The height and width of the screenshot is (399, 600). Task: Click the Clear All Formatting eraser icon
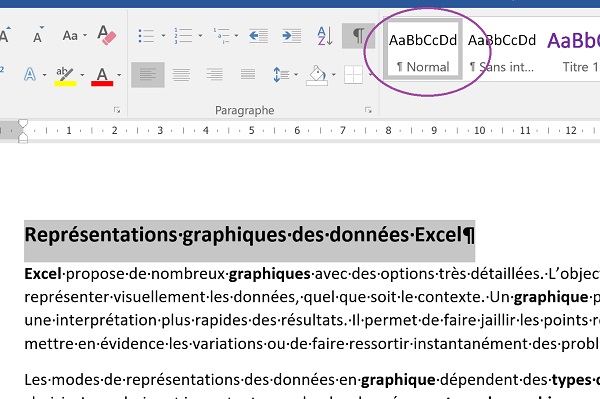[106, 35]
